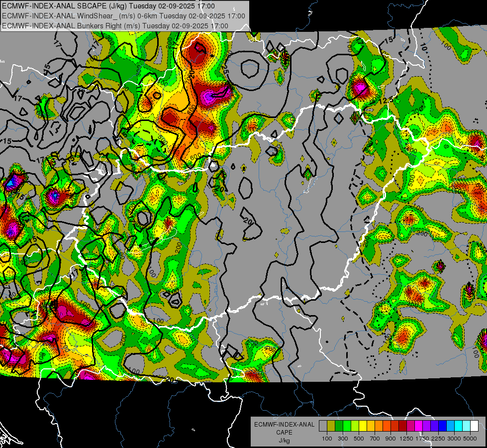Screen dimensions: 487x448
Task: Click the pure blue legend swatch
Action: (442, 426)
